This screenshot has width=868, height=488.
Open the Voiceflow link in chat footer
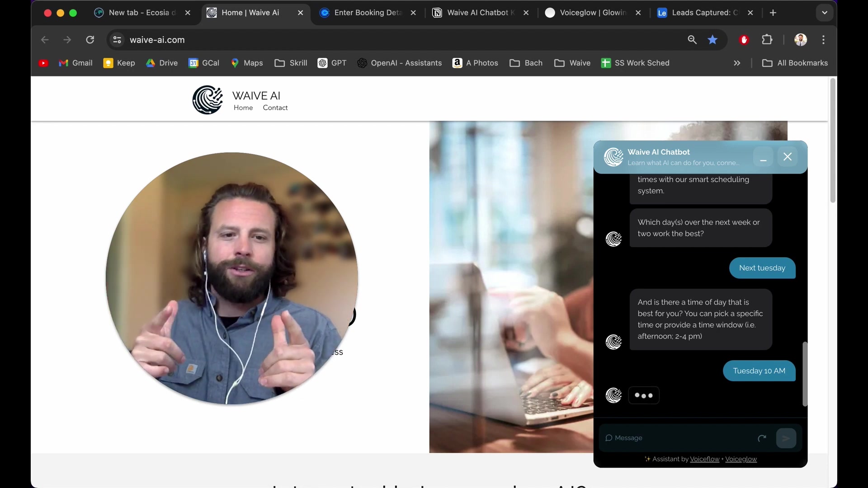coord(704,459)
